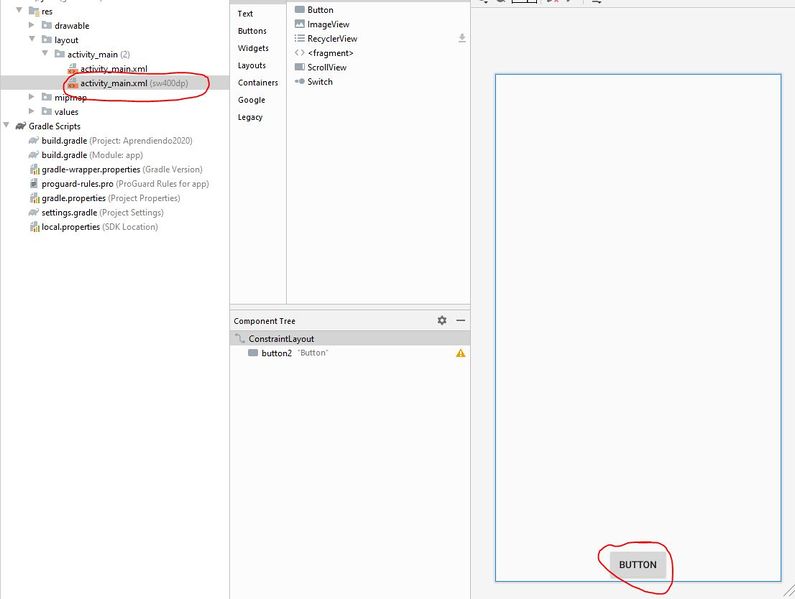
Task: Collapse the Gradle Scripts node
Action: pyautogui.click(x=6, y=125)
